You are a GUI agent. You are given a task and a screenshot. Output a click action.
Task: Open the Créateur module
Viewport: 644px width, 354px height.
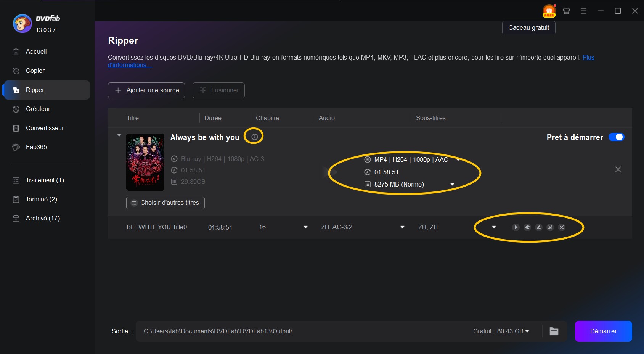tap(47, 109)
